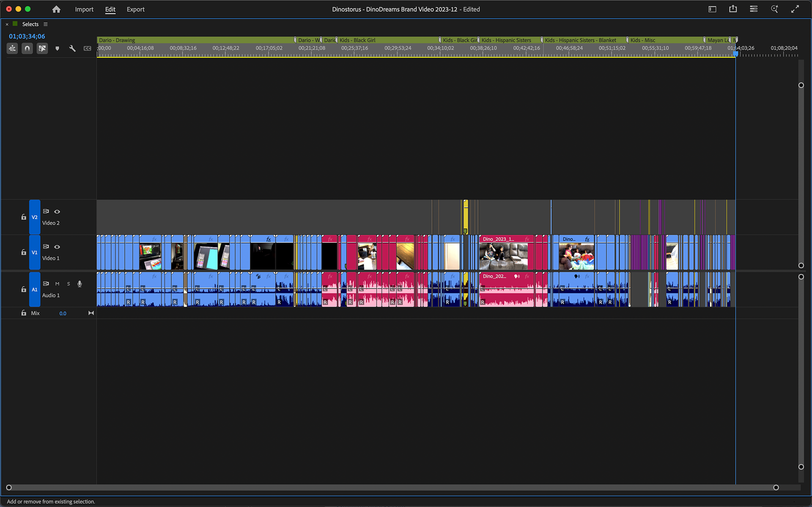Click the share/export icon in the title bar
The width and height of the screenshot is (812, 507).
733,9
